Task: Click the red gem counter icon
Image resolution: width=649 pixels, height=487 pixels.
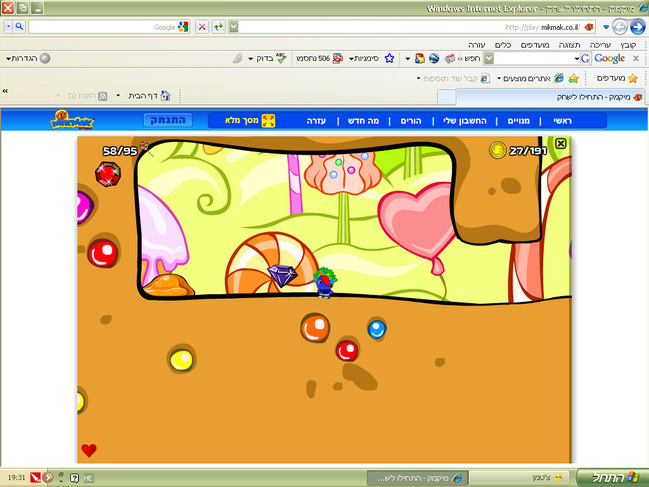Action: 106,174
